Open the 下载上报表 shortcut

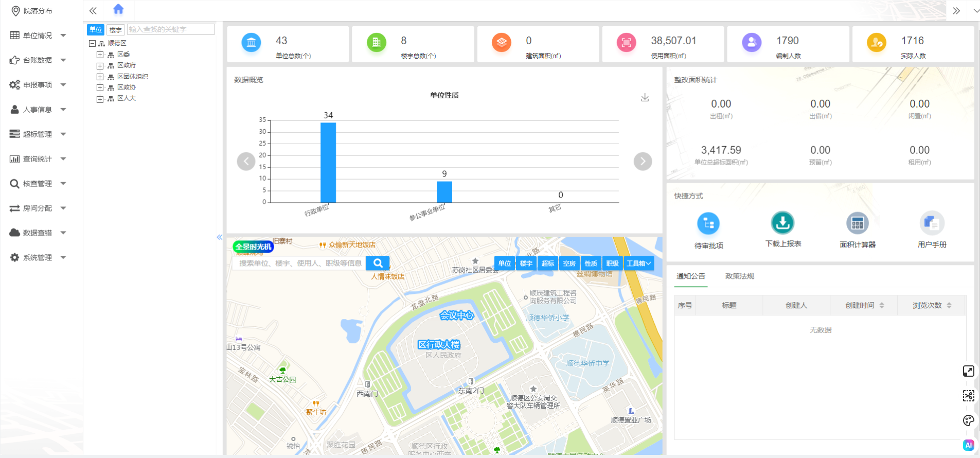point(783,230)
